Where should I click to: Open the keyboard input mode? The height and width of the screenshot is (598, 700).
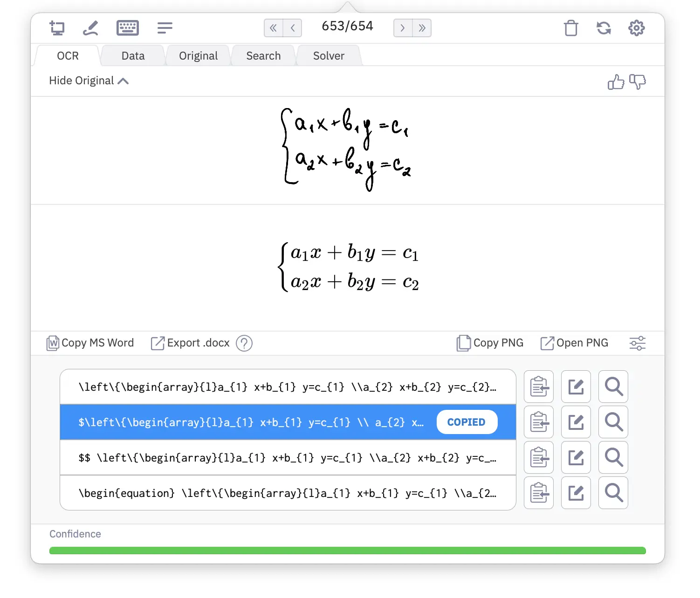(x=128, y=28)
